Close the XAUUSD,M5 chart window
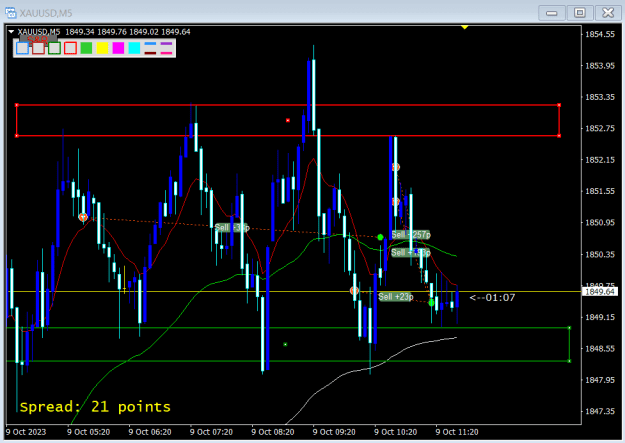Image resolution: width=625 pixels, height=443 pixels. (608, 13)
